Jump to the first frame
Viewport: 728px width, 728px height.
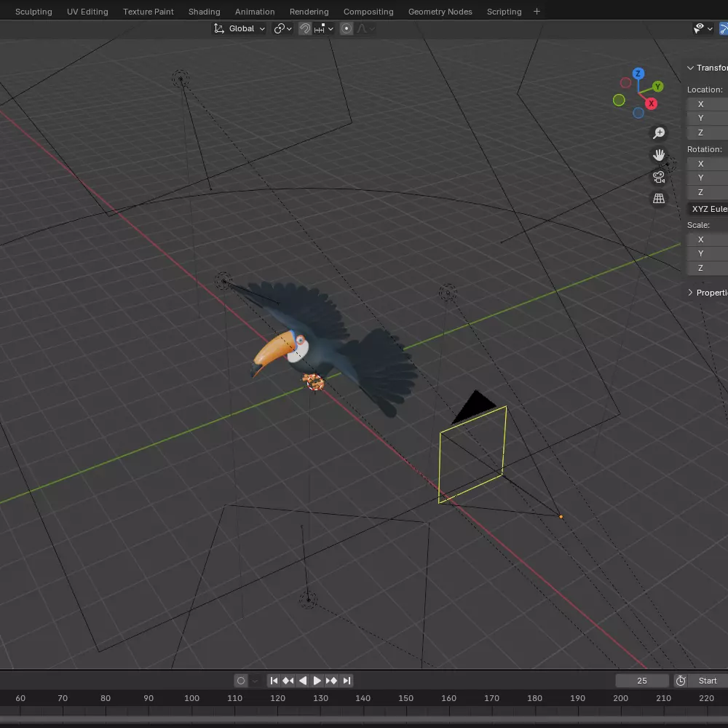274,681
